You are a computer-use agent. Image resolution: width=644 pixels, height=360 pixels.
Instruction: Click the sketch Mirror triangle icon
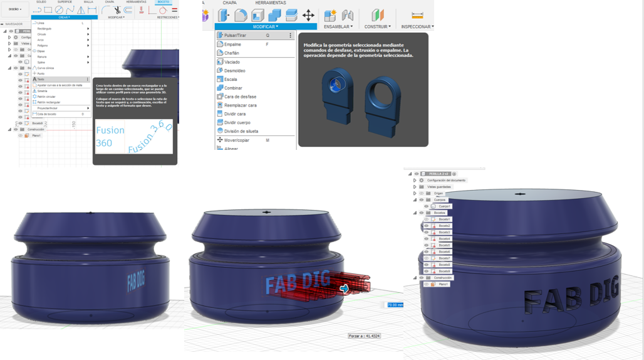click(x=81, y=10)
